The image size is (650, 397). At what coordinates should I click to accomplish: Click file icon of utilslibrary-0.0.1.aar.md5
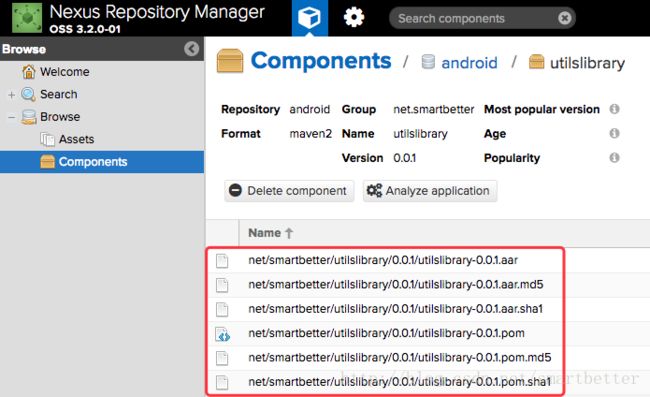222,285
